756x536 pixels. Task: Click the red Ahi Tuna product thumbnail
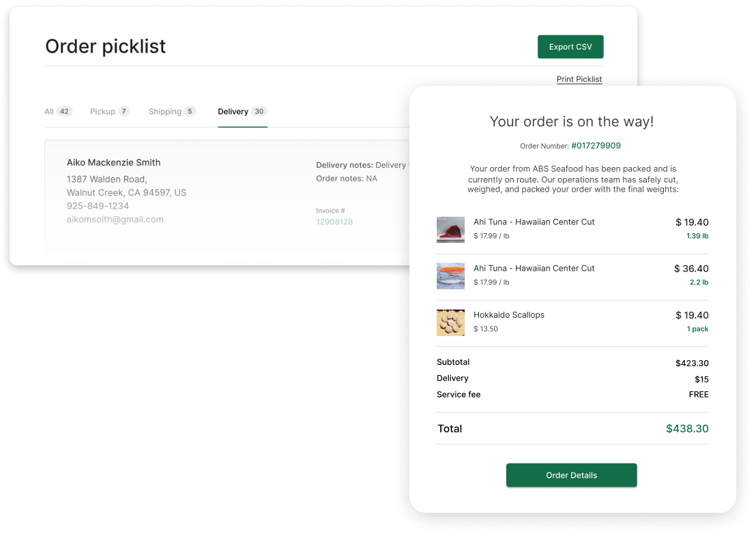click(x=450, y=229)
